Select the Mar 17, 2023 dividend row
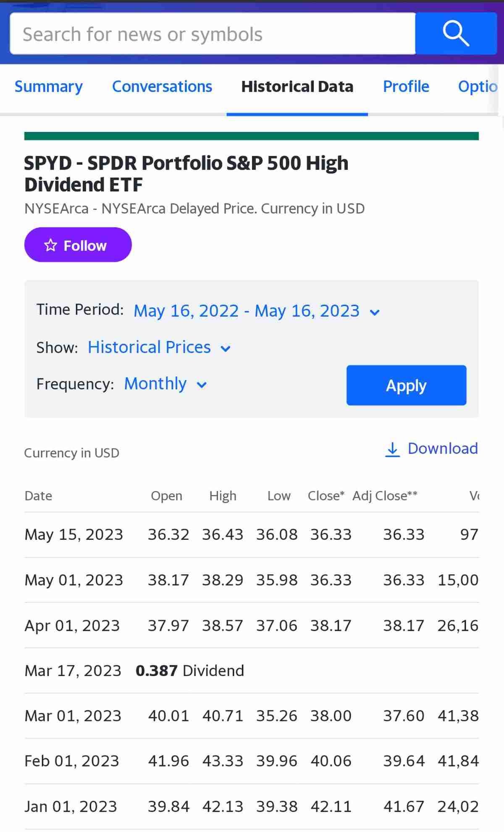 [134, 671]
